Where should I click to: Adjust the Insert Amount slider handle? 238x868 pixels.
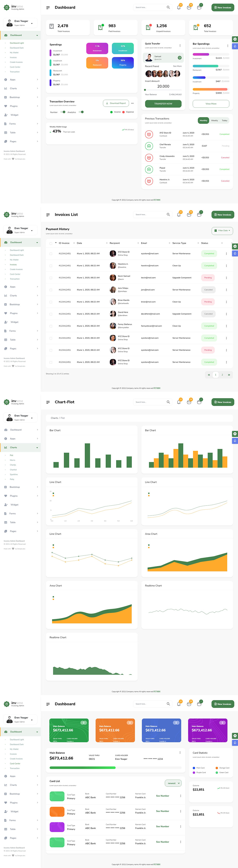[145, 90]
